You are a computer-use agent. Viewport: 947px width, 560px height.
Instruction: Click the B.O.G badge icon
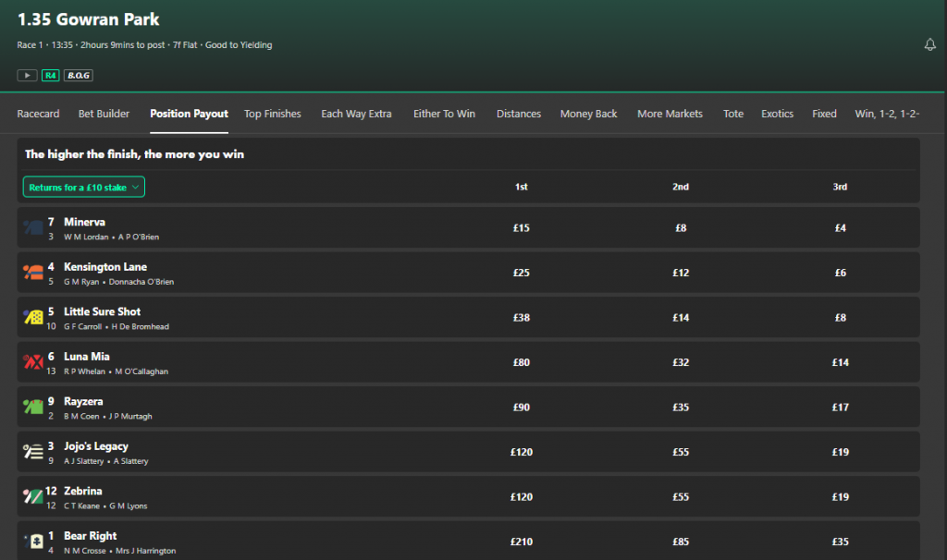[x=79, y=76]
